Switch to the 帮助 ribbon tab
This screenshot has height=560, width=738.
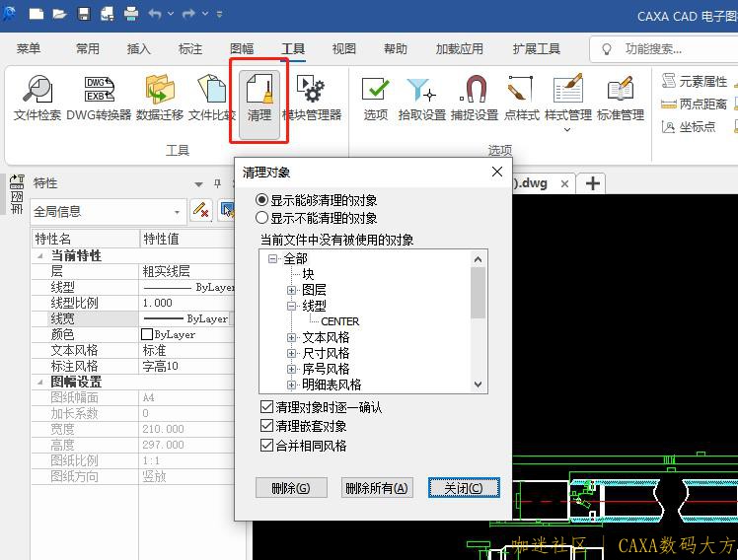pos(396,49)
